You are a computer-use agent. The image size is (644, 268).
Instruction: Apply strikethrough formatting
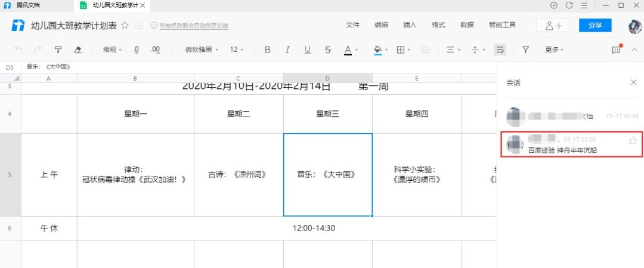coord(327,50)
